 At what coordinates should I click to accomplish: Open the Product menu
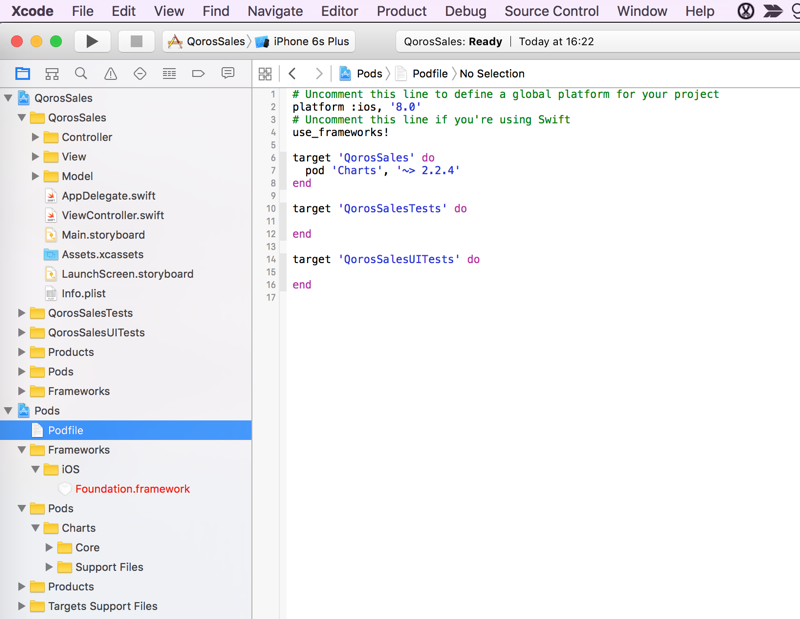tap(402, 11)
